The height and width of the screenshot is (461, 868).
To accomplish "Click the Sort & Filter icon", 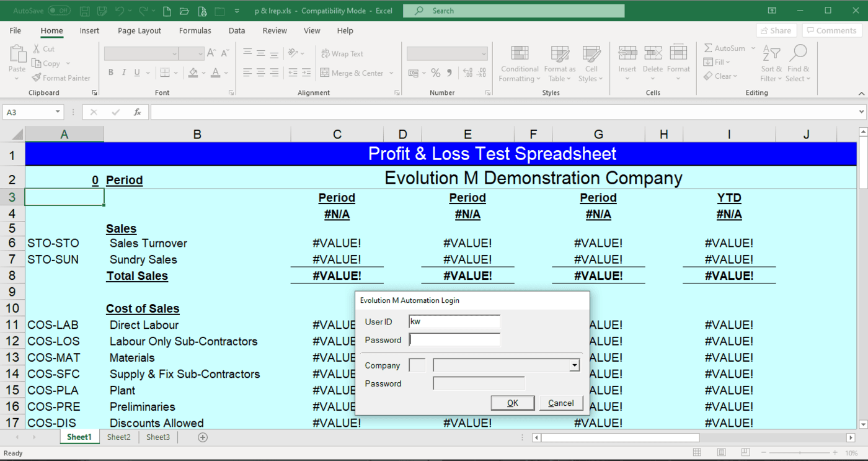I will pos(771,53).
